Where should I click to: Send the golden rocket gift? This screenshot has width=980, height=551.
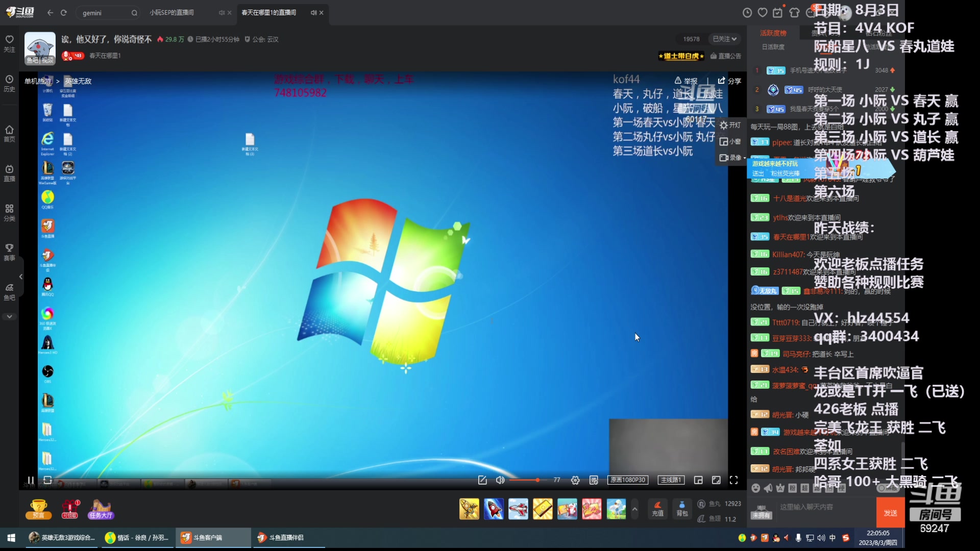pos(469,509)
